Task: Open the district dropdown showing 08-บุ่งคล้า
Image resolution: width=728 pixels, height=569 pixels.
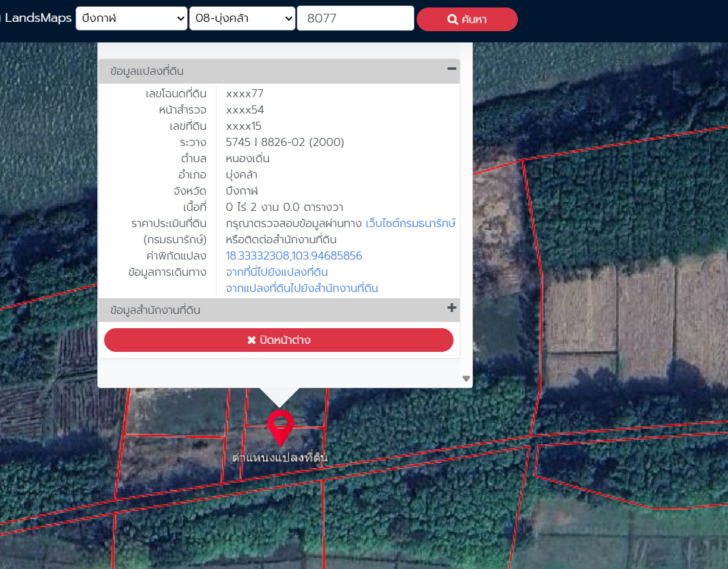Action: tap(242, 19)
